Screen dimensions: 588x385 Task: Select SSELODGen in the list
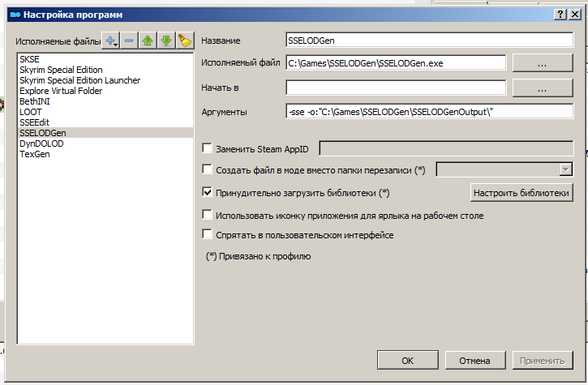(x=105, y=133)
